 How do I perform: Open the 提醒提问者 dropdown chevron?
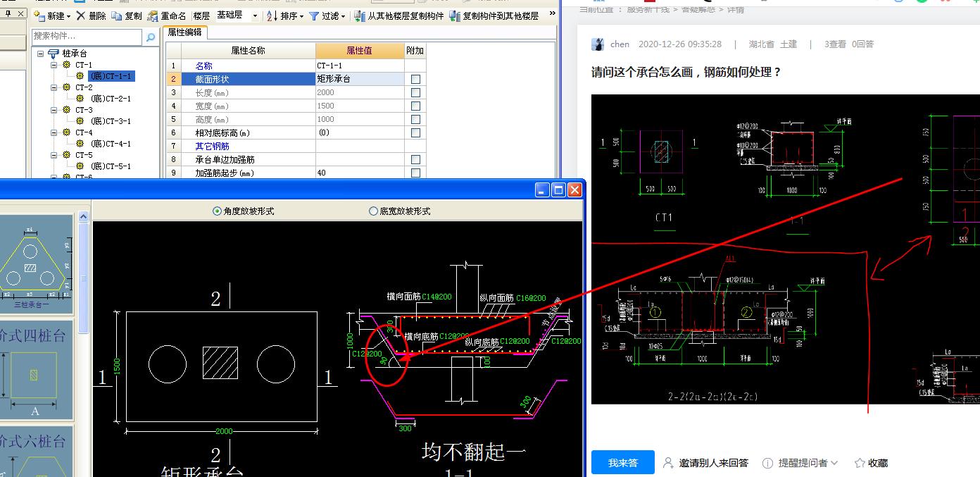pos(834,463)
